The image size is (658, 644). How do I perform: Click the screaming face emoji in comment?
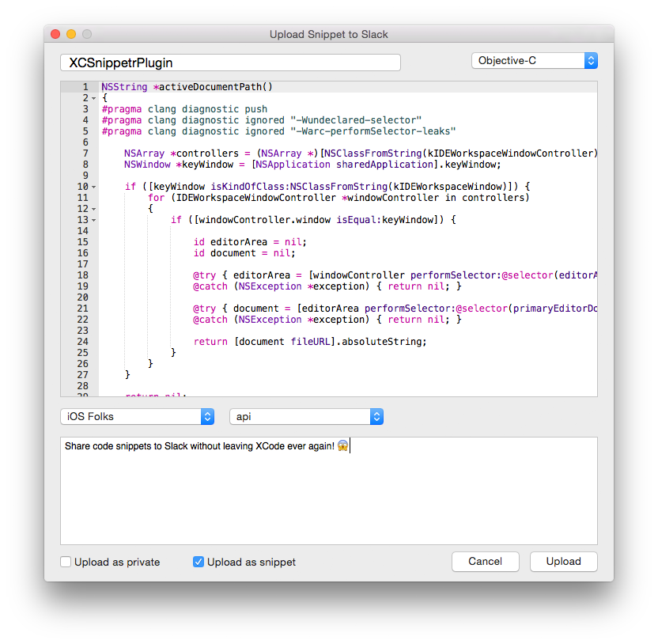(343, 446)
